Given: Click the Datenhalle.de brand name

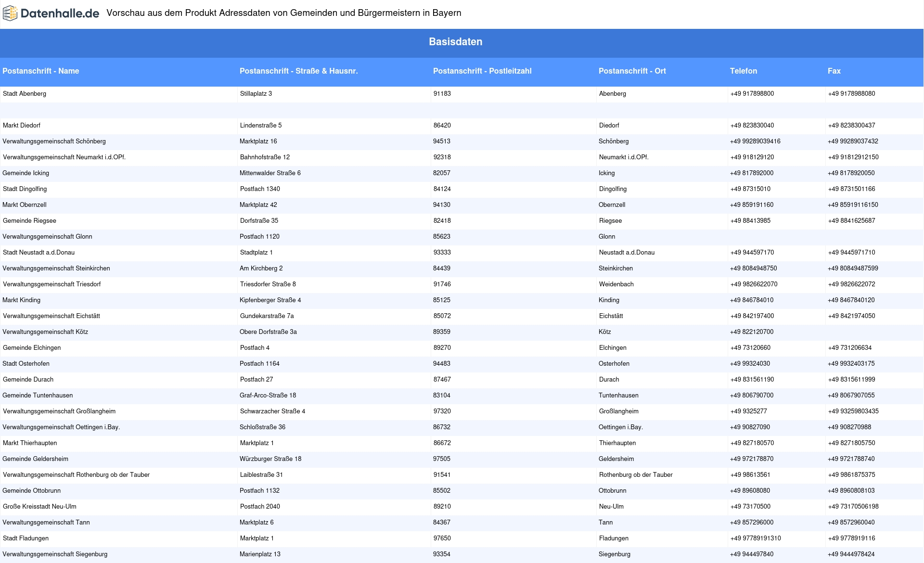Looking at the screenshot, I should [x=60, y=13].
